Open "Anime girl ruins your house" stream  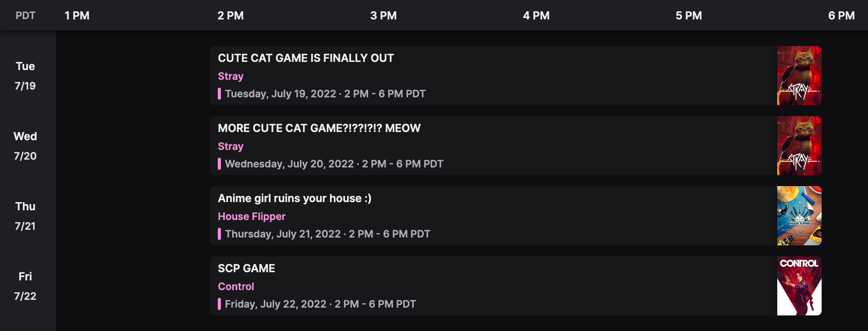[295, 198]
